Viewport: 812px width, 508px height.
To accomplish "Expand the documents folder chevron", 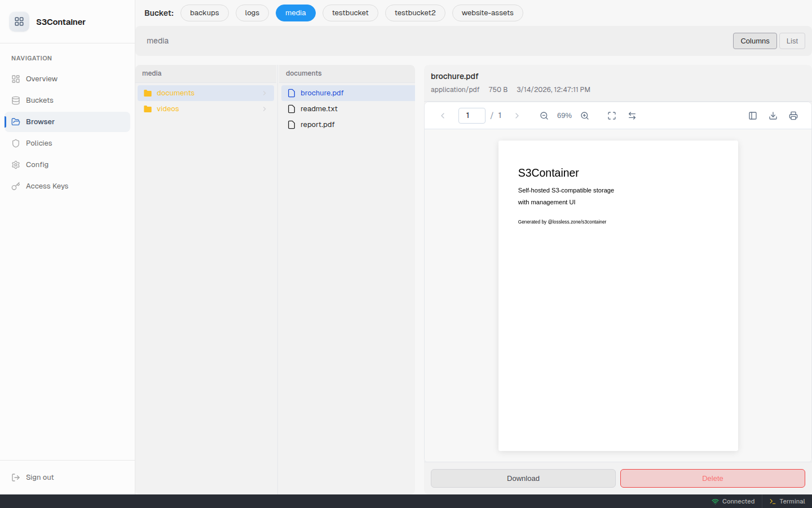I will coord(264,93).
